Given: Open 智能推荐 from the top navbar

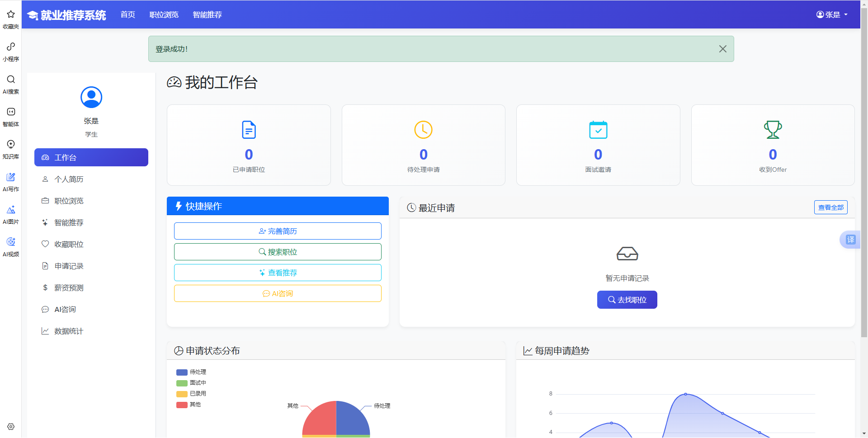Looking at the screenshot, I should pos(207,14).
